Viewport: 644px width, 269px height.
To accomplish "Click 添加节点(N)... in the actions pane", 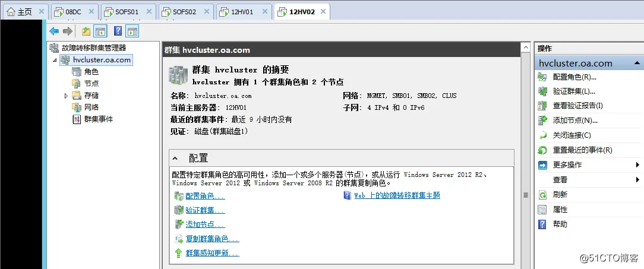I will point(575,121).
